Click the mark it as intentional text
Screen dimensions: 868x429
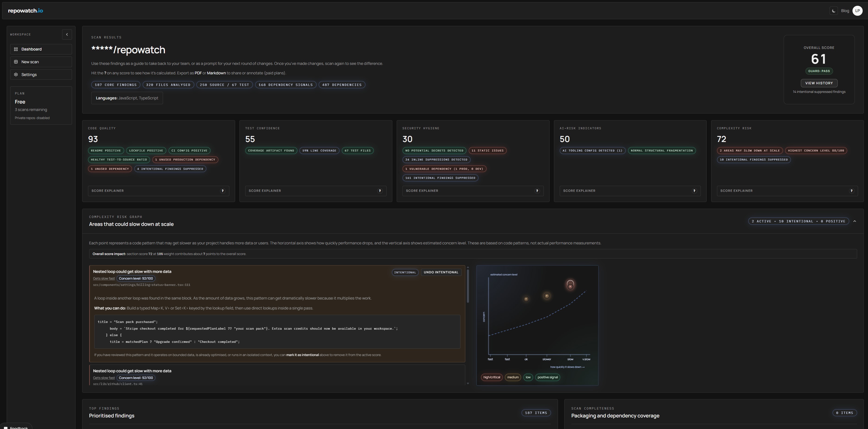point(302,355)
